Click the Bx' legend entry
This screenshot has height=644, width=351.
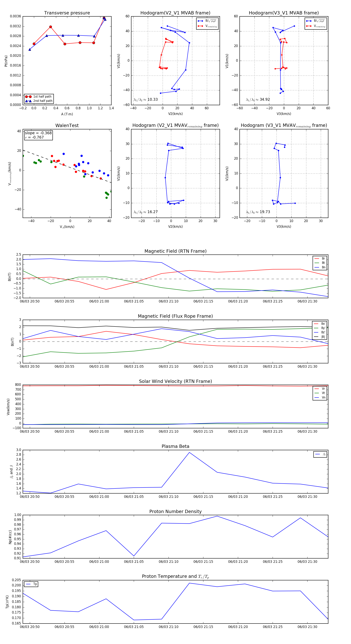(320, 324)
